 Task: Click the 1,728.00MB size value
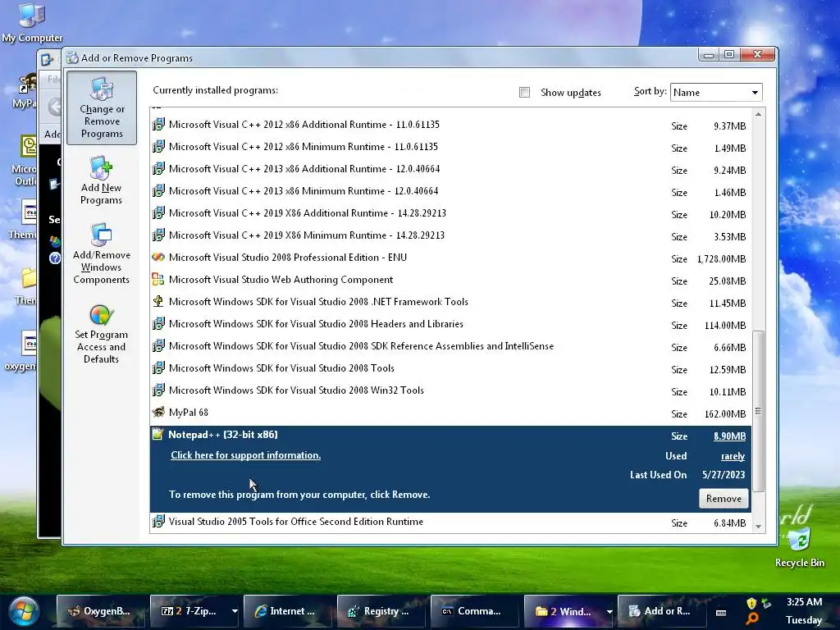coord(721,259)
